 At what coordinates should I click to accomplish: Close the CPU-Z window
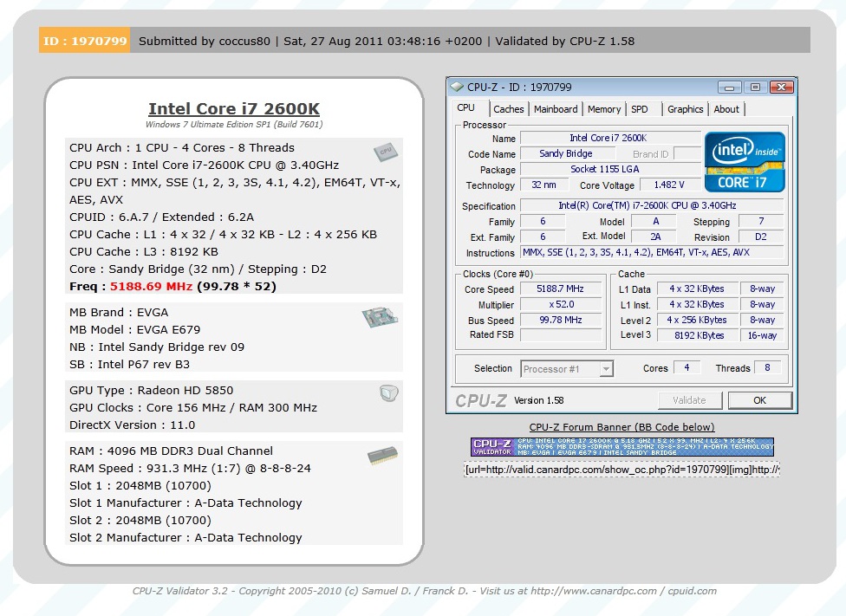(x=781, y=87)
